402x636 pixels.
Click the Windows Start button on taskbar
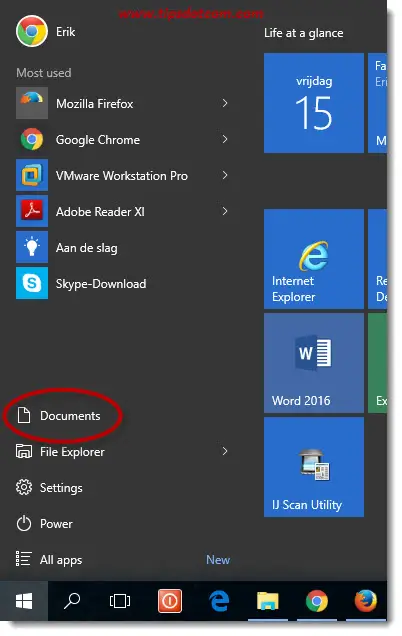[x=24, y=601]
